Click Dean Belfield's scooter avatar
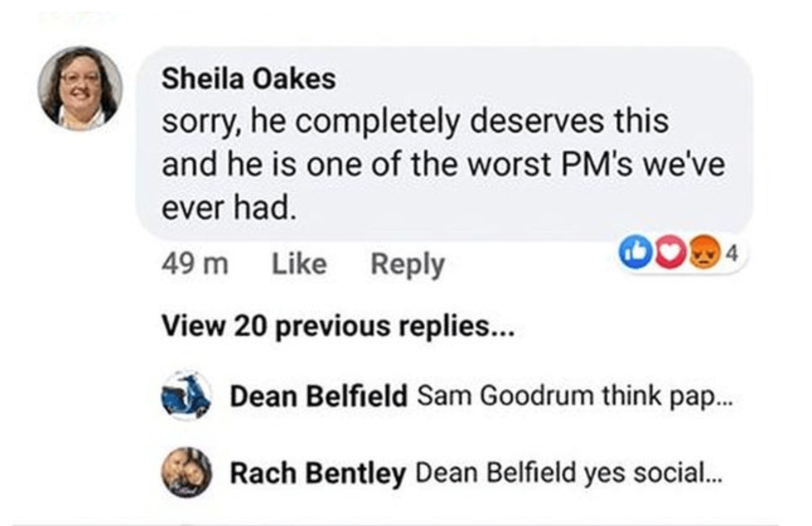 click(186, 395)
